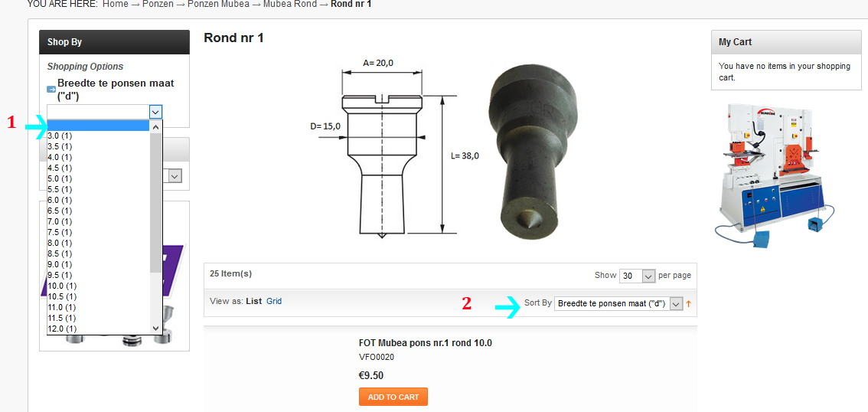This screenshot has width=868, height=412.
Task: Click the dropdown list scroll-up arrow
Action: click(155, 127)
